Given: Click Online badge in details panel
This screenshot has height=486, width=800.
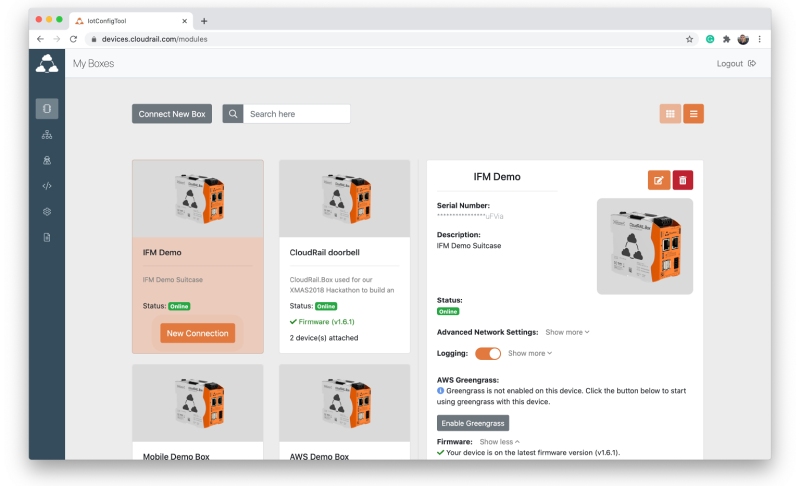Looking at the screenshot, I should point(448,311).
